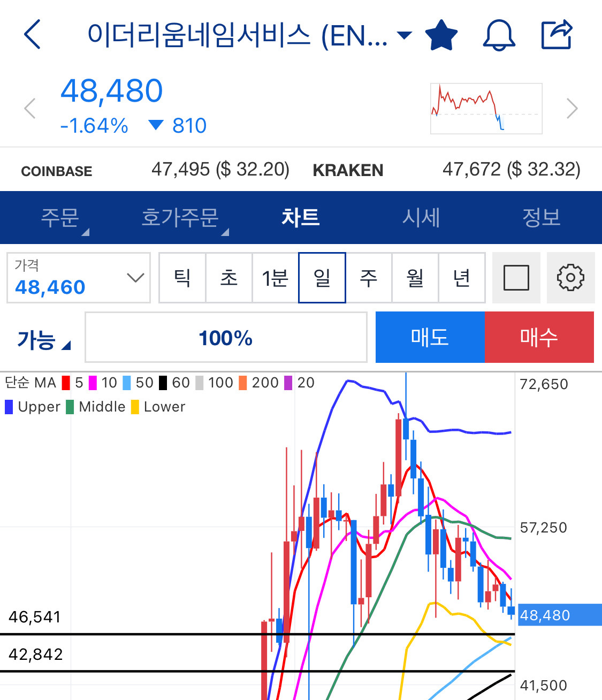Toggle the favorite star icon
The height and width of the screenshot is (700, 602).
(441, 35)
